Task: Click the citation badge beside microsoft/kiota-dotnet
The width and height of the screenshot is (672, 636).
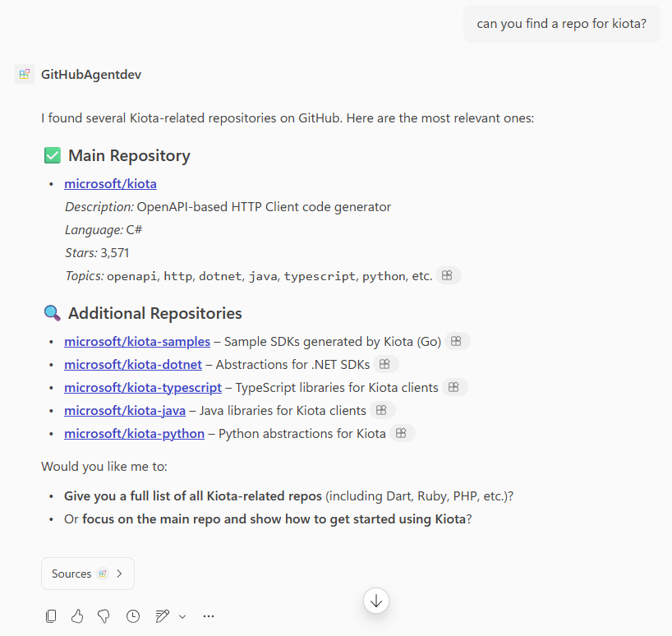Action: click(x=384, y=363)
